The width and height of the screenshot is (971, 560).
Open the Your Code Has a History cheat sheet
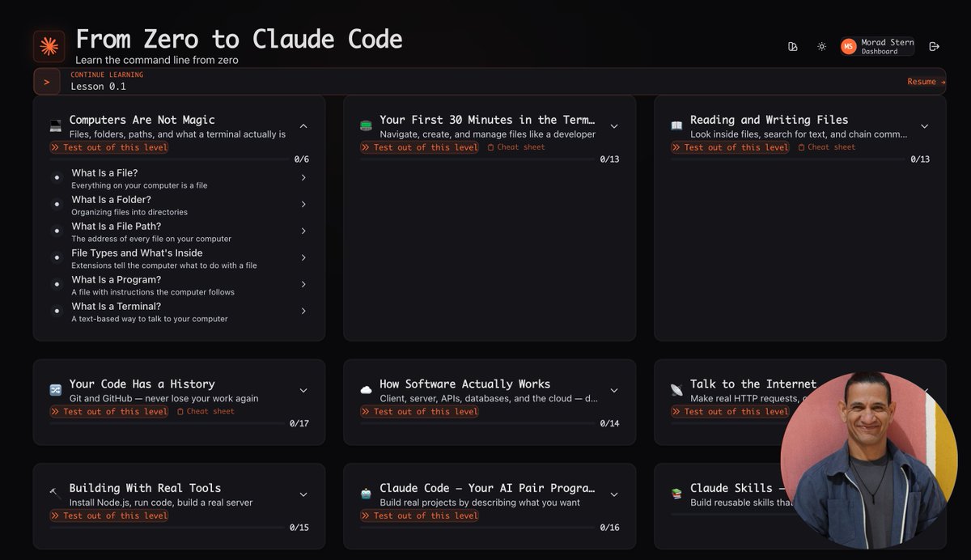206,412
